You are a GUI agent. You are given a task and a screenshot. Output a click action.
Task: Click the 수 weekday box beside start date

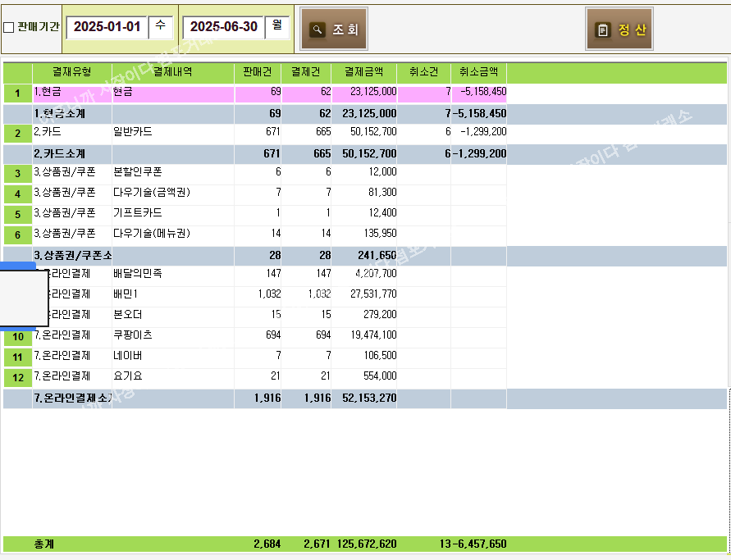point(160,27)
